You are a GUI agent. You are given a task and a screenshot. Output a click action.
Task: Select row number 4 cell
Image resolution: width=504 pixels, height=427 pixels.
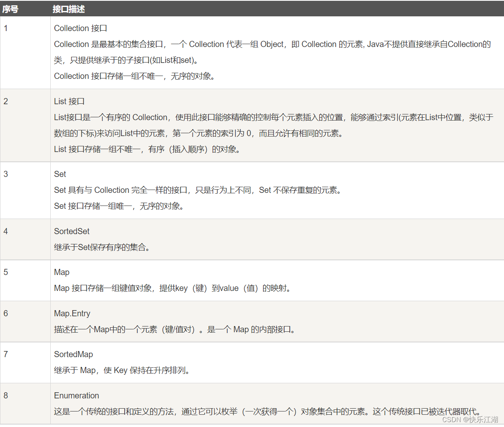point(25,239)
